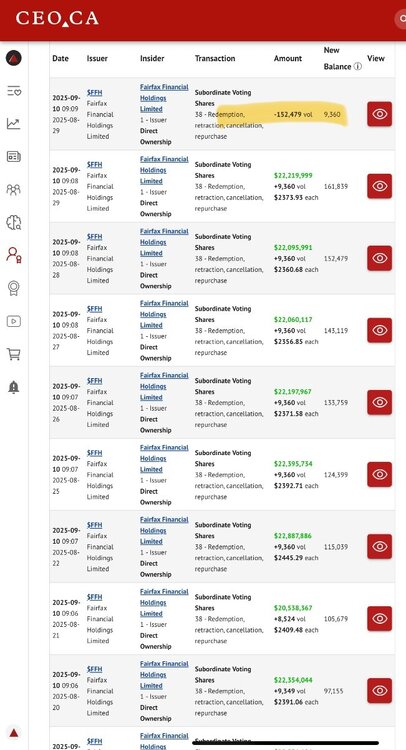Screen dimensions: 406x750
Task: Open the notifications bell icon
Action: pos(13,387)
